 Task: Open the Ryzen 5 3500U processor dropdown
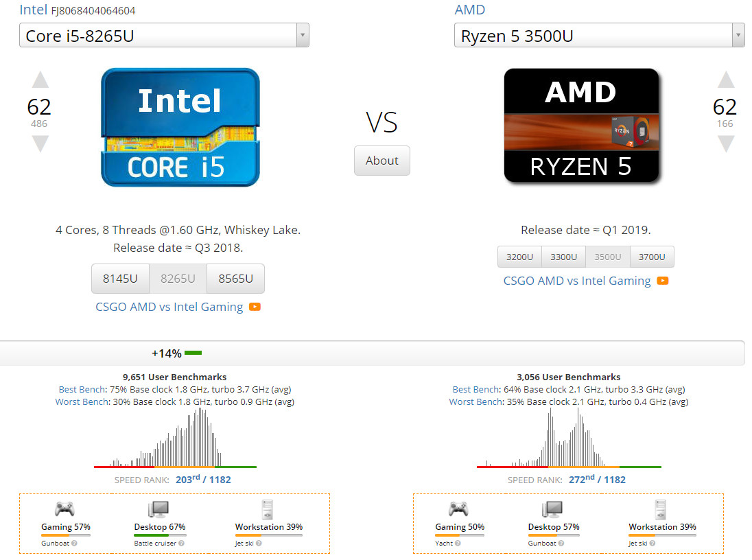(599, 36)
